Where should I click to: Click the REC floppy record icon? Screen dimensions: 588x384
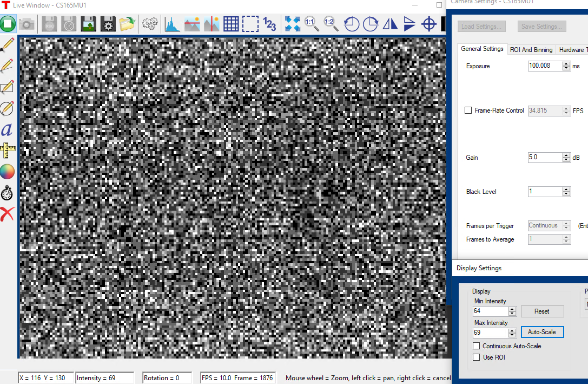(x=49, y=24)
